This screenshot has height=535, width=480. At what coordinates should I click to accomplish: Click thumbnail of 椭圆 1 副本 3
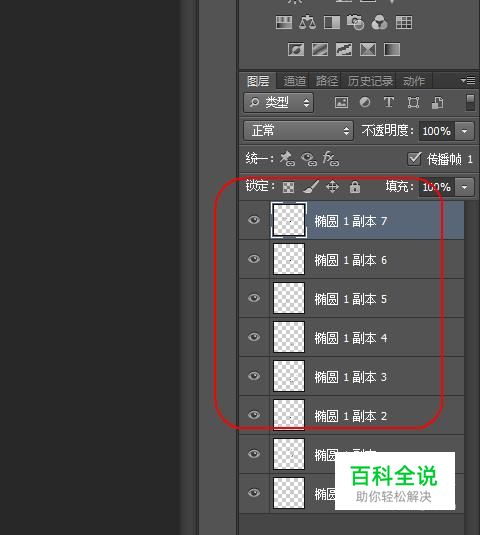(x=289, y=376)
